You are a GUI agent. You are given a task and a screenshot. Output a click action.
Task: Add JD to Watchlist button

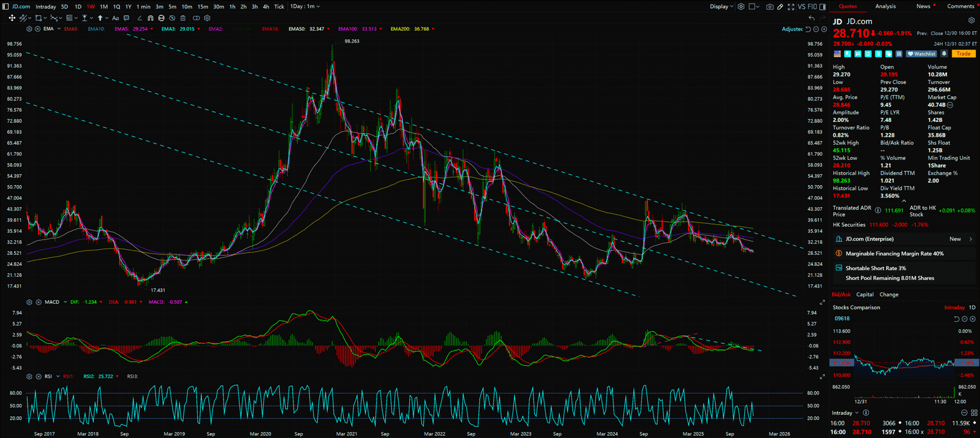[922, 54]
